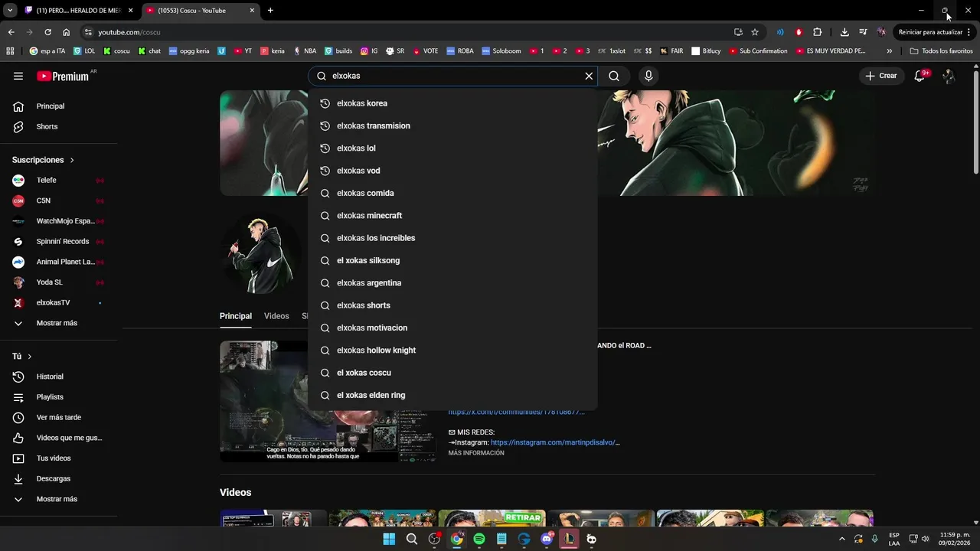Select suggestion 'elxokas vod'
This screenshot has height=551, width=980.
tap(452, 171)
